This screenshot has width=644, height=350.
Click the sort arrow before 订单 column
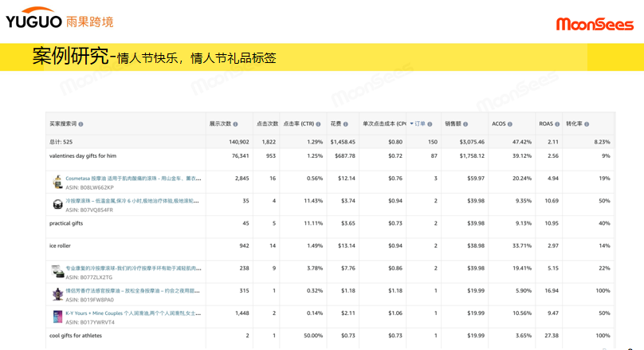[x=411, y=124]
